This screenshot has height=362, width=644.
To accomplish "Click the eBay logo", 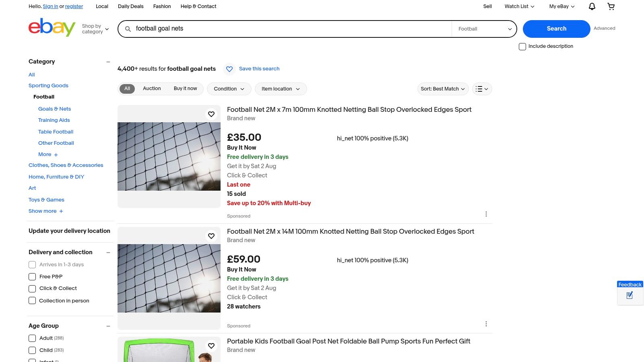I will pyautogui.click(x=52, y=27).
